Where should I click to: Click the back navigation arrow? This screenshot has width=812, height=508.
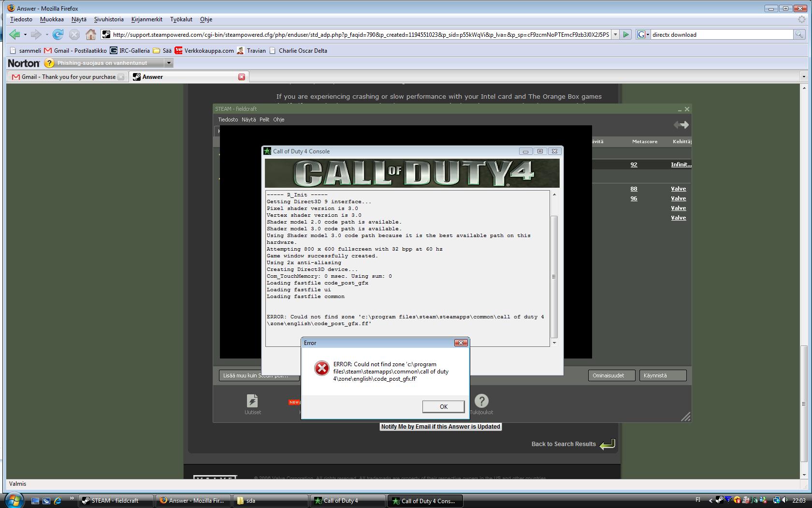click(x=14, y=34)
